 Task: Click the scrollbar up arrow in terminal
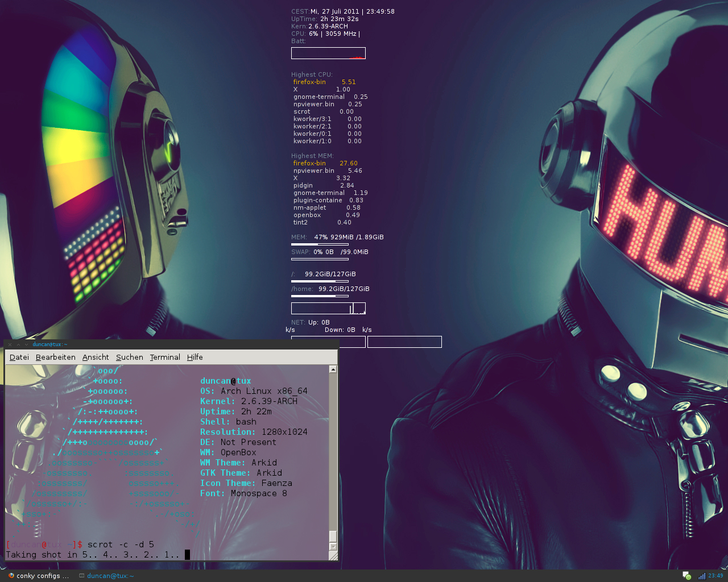point(333,369)
